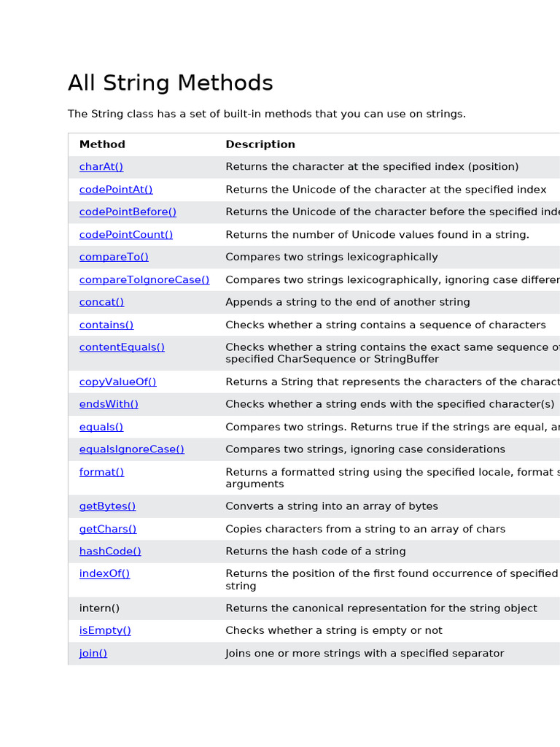Open the codePointCount() reference link
Image resolution: width=560 pixels, height=747 pixels.
[126, 235]
